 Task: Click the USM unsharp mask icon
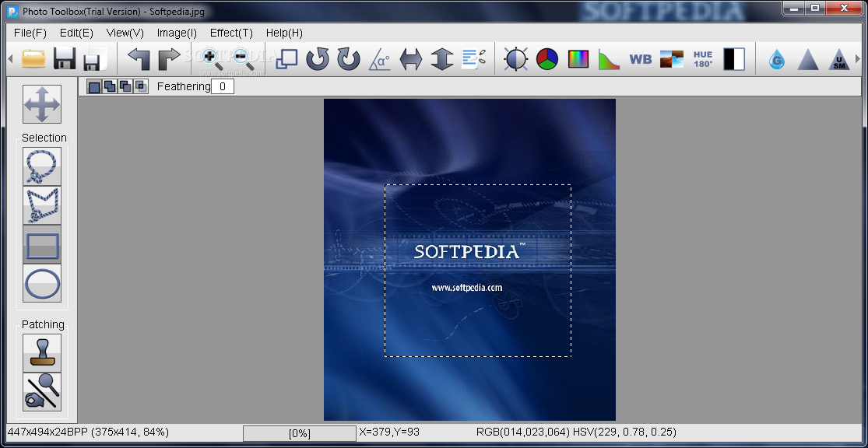coord(838,59)
